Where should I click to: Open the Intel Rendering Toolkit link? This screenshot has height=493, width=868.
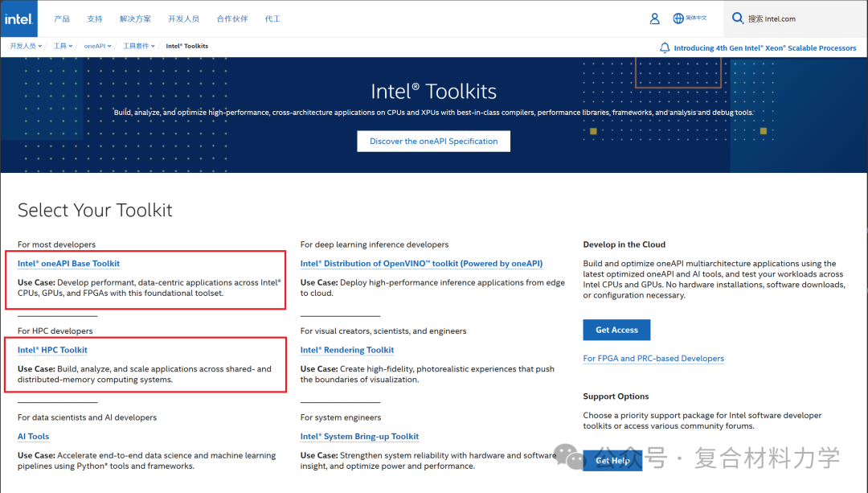pos(347,350)
